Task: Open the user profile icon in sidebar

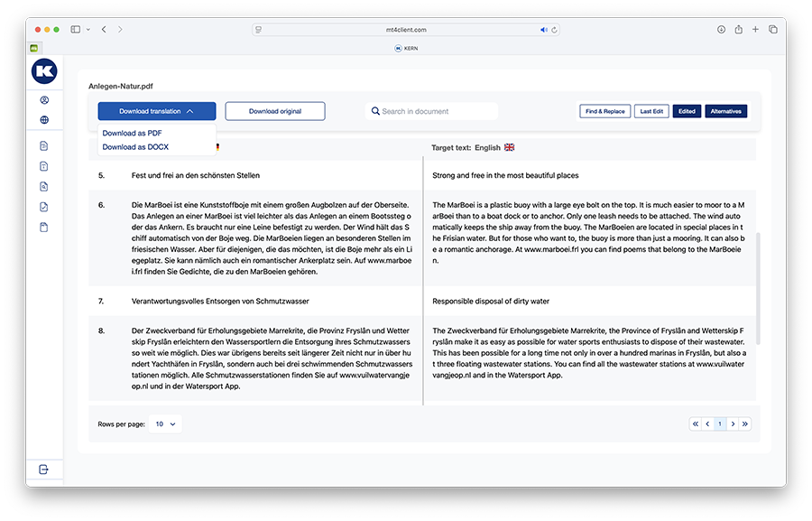Action: click(44, 100)
